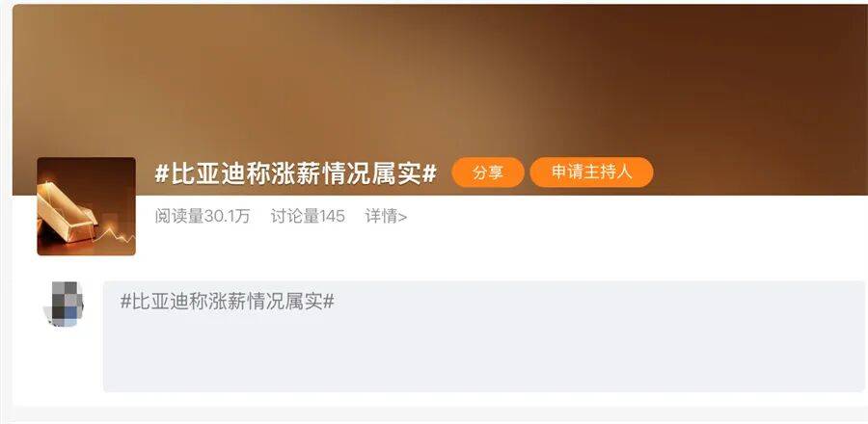
Task: Click the prefilled hashtag text in compose box
Action: [x=228, y=302]
